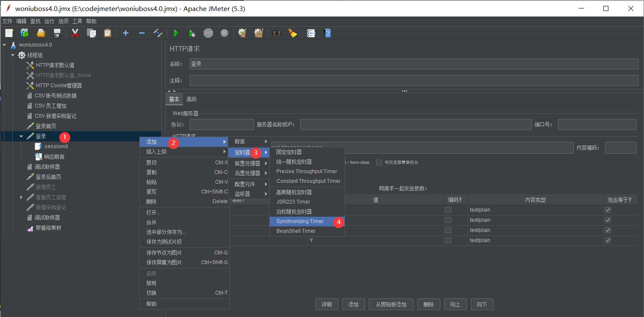Select the 响应断言 assertion node
Viewport: 644px width, 317px height.
(x=54, y=157)
